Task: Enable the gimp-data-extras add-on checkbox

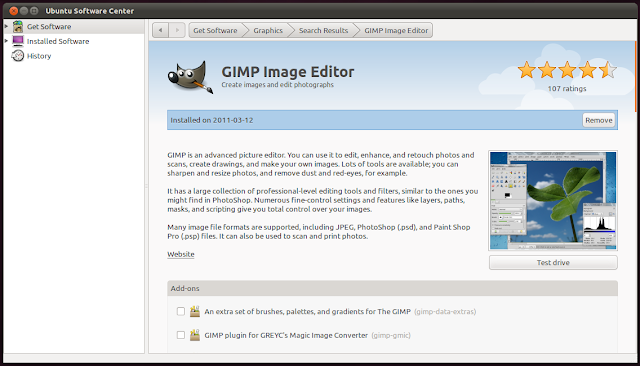Action: 181,311
